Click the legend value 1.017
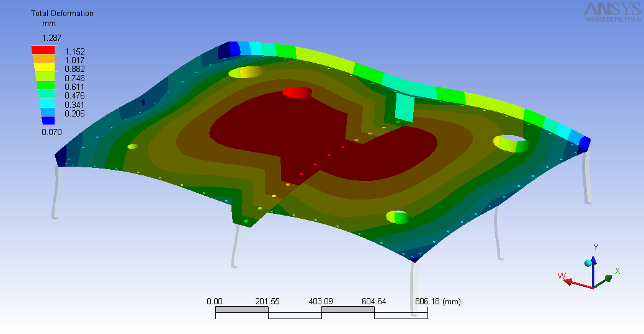Image resolution: width=644 pixels, height=334 pixels. coord(74,60)
